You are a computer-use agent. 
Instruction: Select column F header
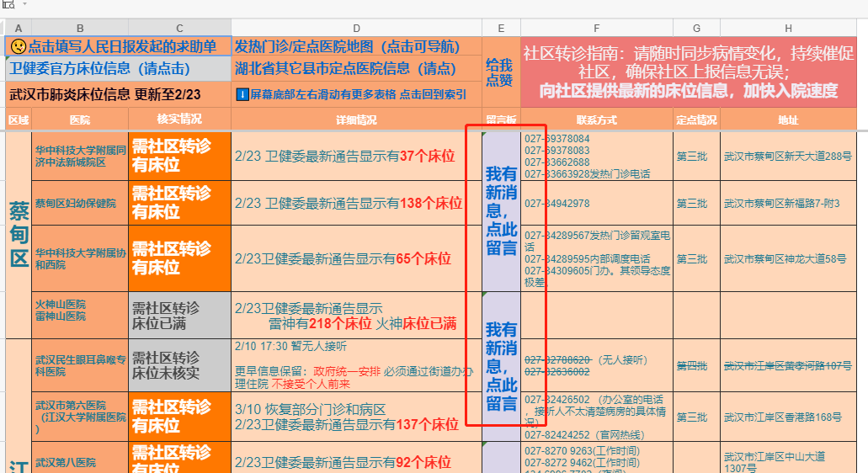point(596,29)
